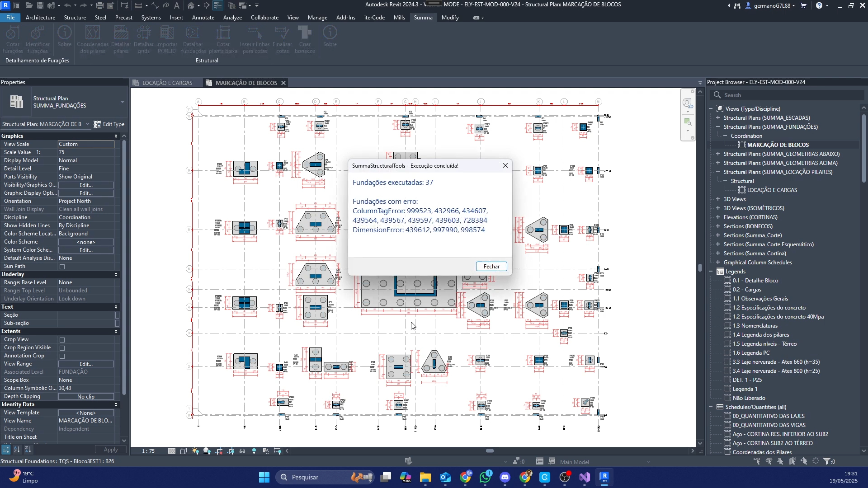Click the Fechar button in dialog
Image resolution: width=868 pixels, height=488 pixels.
(491, 267)
